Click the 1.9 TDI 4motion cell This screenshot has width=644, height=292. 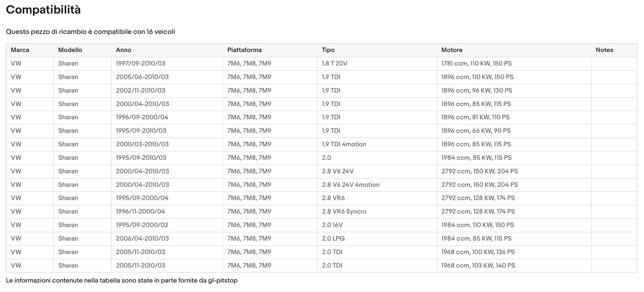(344, 144)
